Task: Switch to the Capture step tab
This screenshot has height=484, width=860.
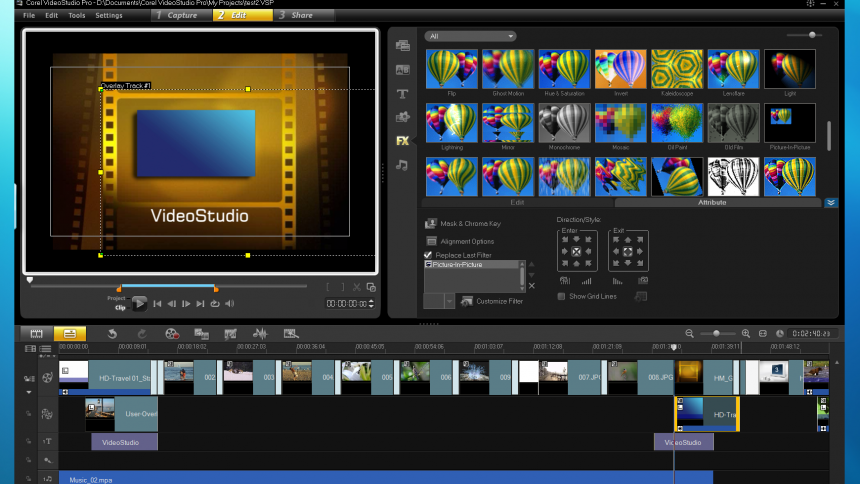Action: click(x=182, y=15)
